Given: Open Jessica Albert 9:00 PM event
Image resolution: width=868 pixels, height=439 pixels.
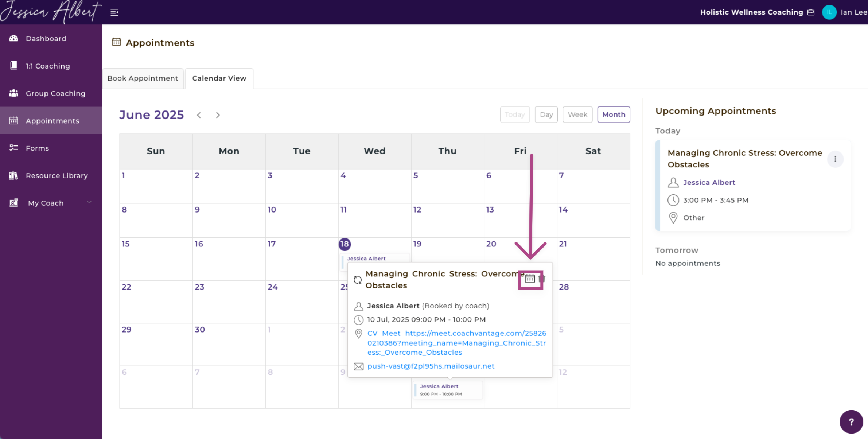Looking at the screenshot, I should [448, 390].
